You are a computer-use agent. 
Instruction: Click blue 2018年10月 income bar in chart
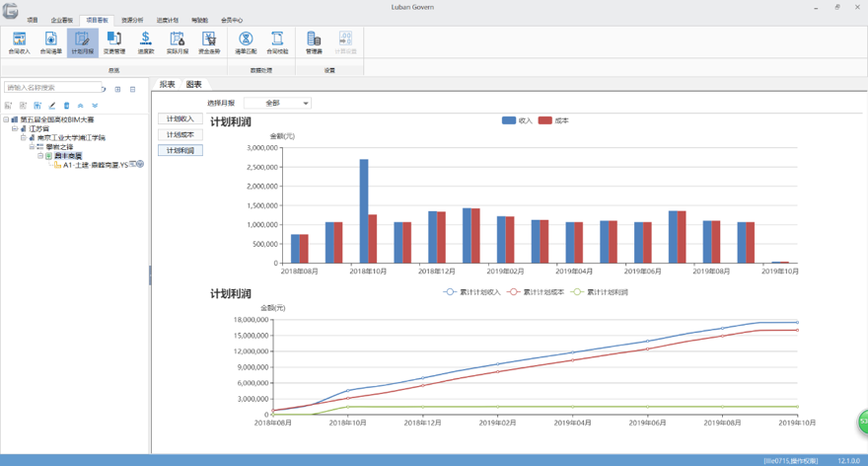coord(364,211)
